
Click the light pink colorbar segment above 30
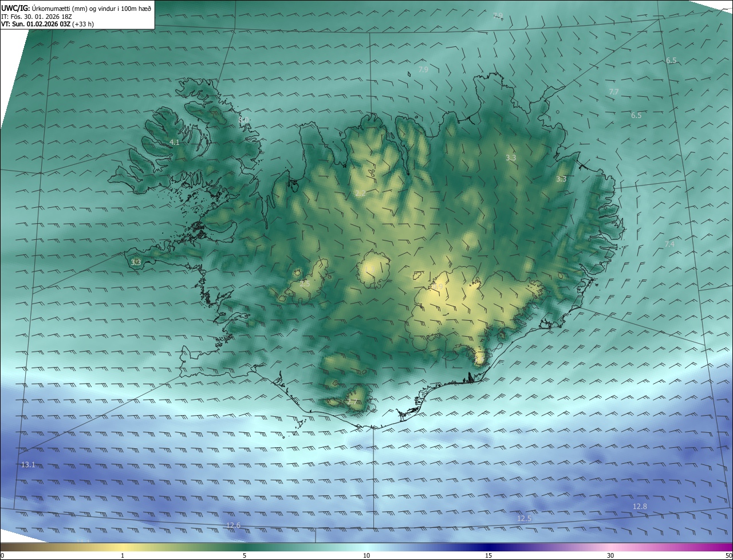pos(610,547)
